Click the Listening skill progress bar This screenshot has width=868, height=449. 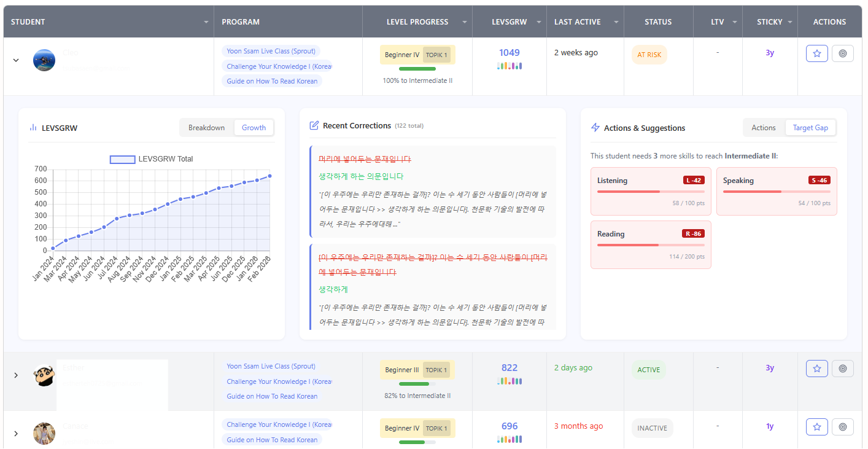(650, 192)
